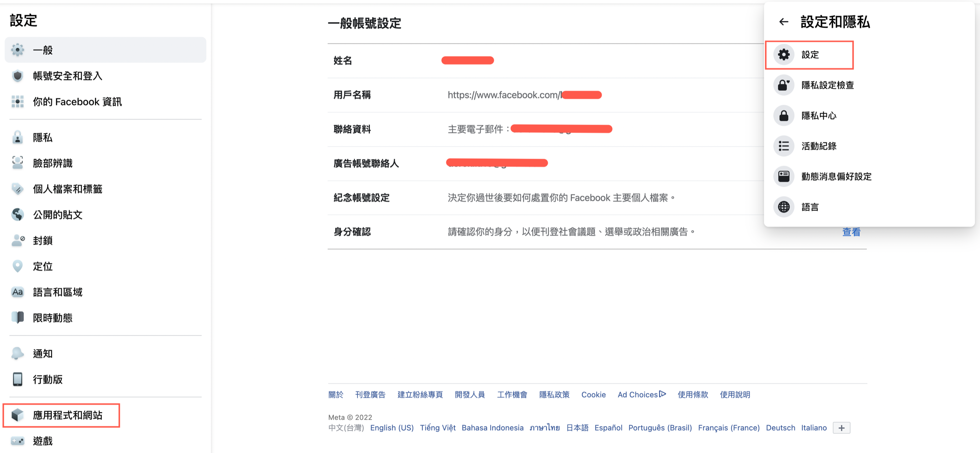This screenshot has height=453, width=980.
Task: Click the location pin icon for 定位
Action: click(x=18, y=266)
